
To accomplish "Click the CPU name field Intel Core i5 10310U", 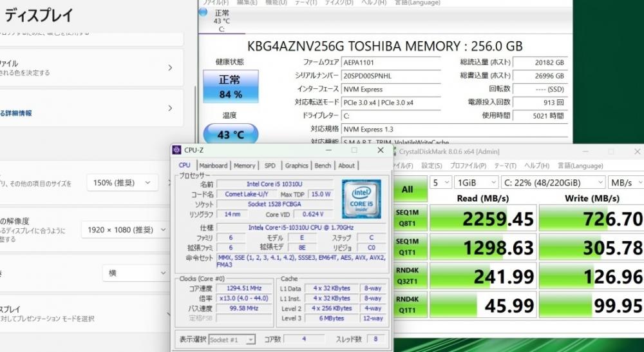I will [274, 184].
